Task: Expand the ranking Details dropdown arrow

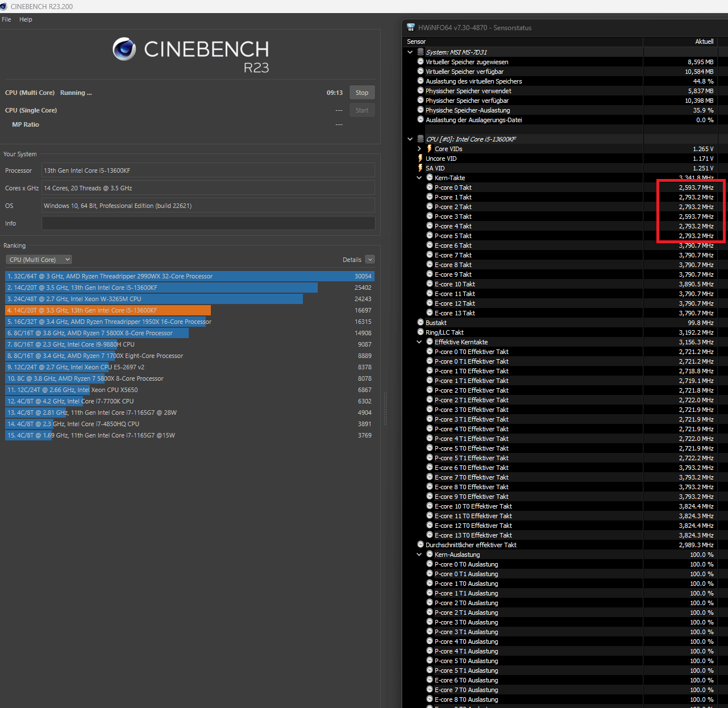Action: [x=370, y=260]
